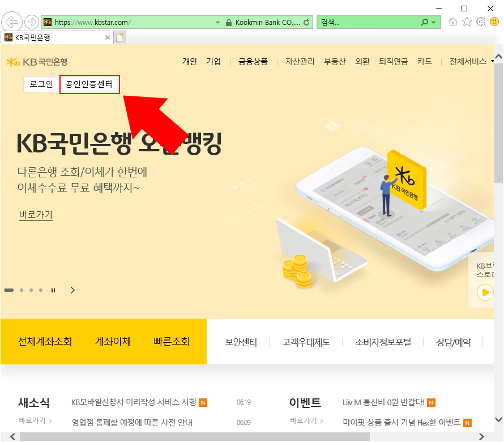This screenshot has height=442, width=504.
Task: Open the 새소식 바로가기 link
Action: pos(35,420)
